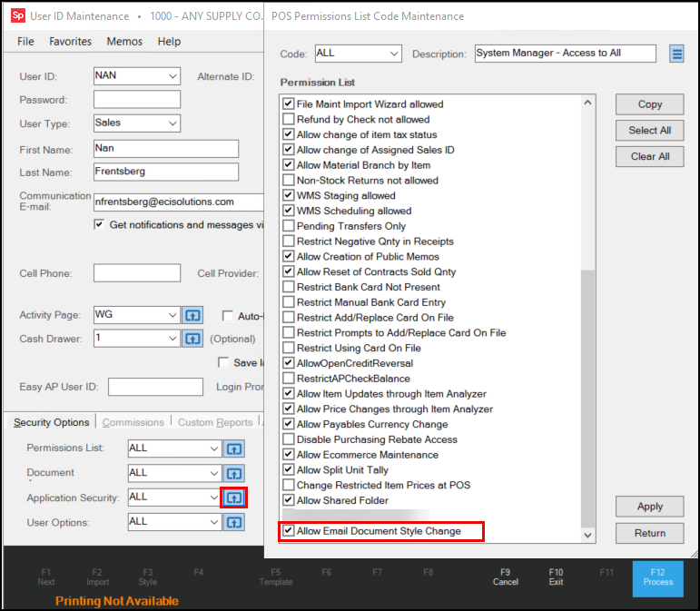Enable Refund by Check not allowed
This screenshot has width=700, height=611.
[289, 119]
